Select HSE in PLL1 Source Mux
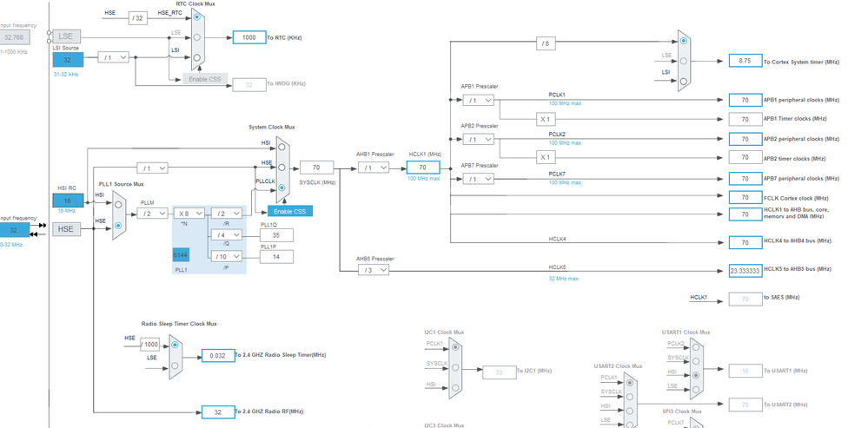 [x=118, y=226]
